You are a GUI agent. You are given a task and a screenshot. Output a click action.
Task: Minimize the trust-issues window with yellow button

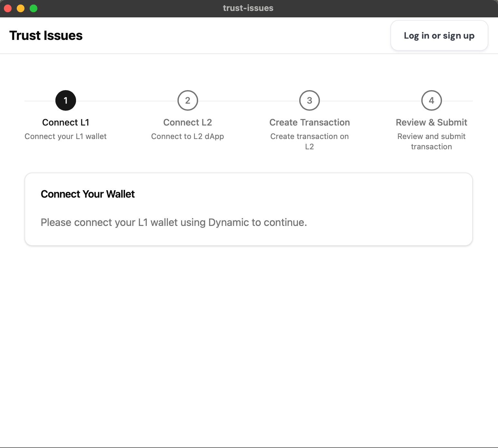tap(21, 8)
